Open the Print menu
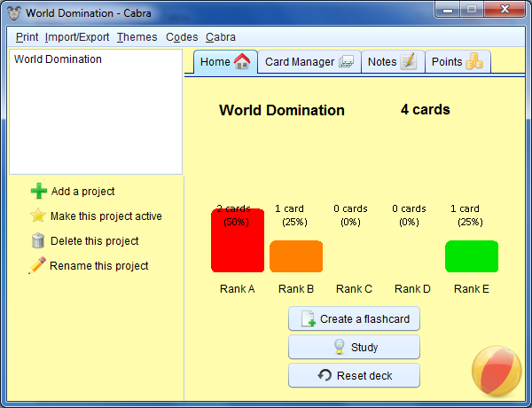The height and width of the screenshot is (408, 532). 27,37
